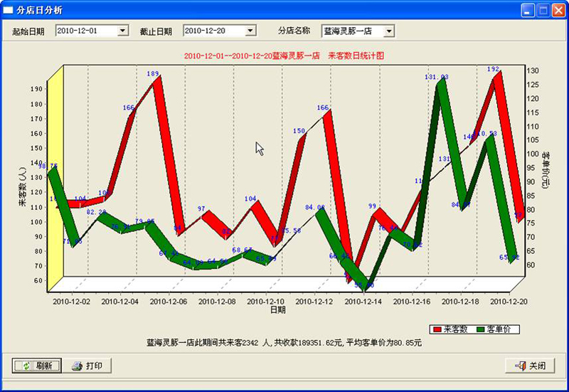
Task: Click the 客单价 legend text
Action: [x=499, y=329]
